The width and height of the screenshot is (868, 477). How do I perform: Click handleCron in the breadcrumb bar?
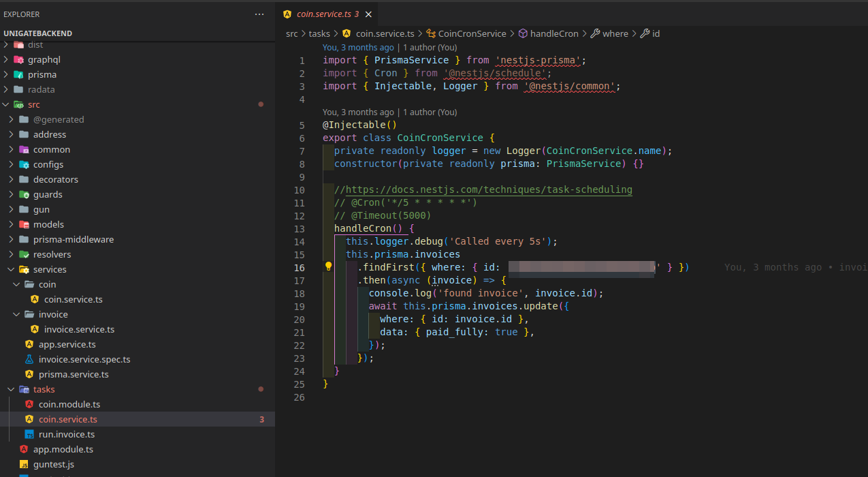553,33
